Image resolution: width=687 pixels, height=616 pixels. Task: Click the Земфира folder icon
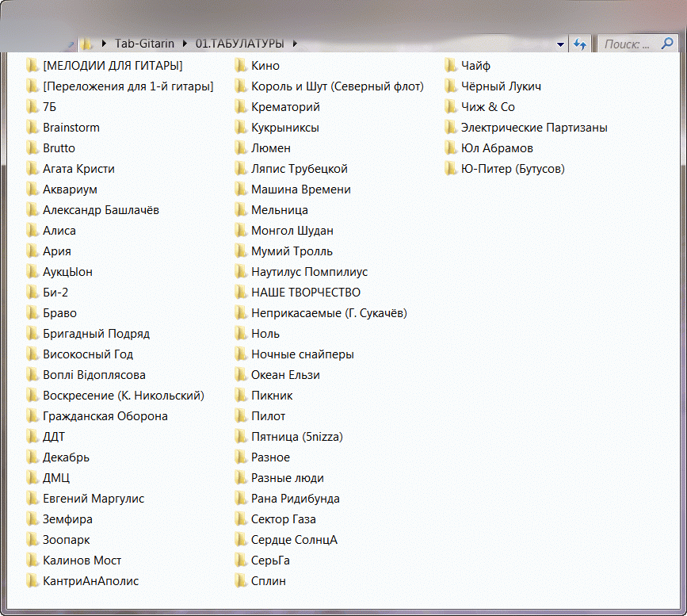point(32,518)
